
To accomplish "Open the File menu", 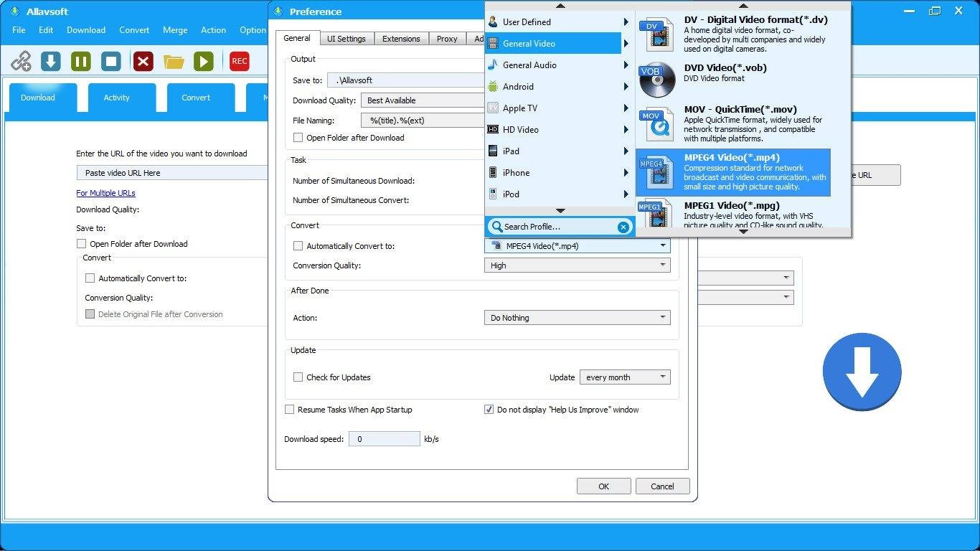I will pyautogui.click(x=19, y=30).
